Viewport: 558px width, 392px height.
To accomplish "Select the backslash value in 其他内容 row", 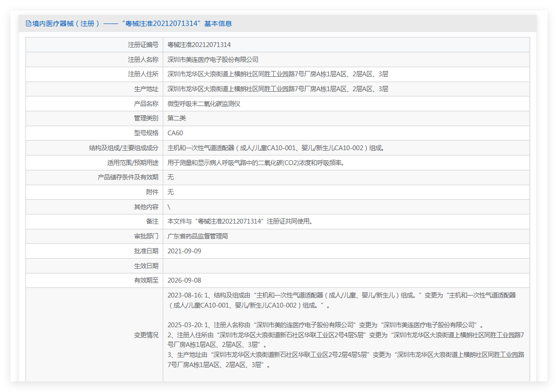I will [x=169, y=207].
